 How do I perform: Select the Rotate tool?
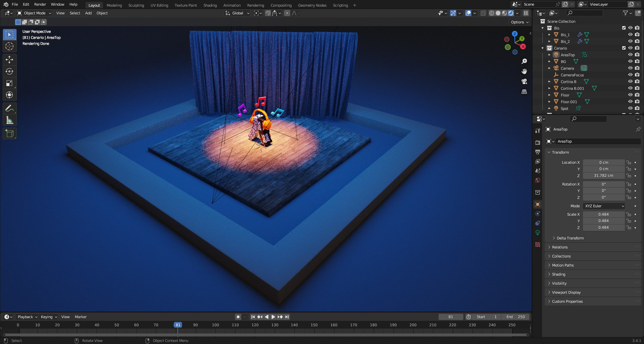9,71
